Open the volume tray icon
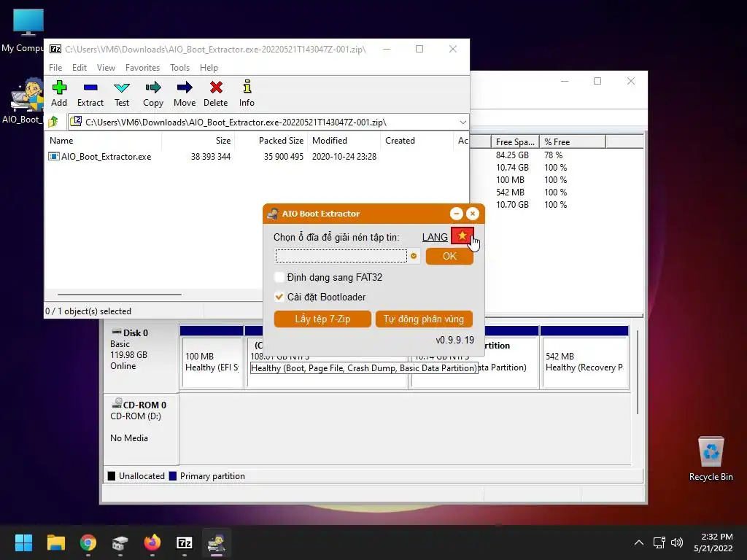This screenshot has height=560, width=747. [677, 542]
